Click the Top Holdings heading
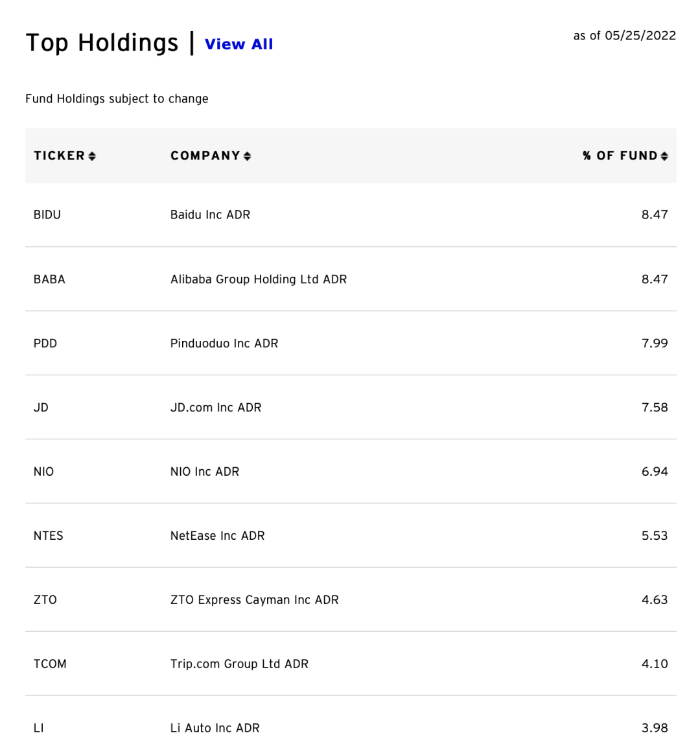This screenshot has height=755, width=700. [102, 43]
